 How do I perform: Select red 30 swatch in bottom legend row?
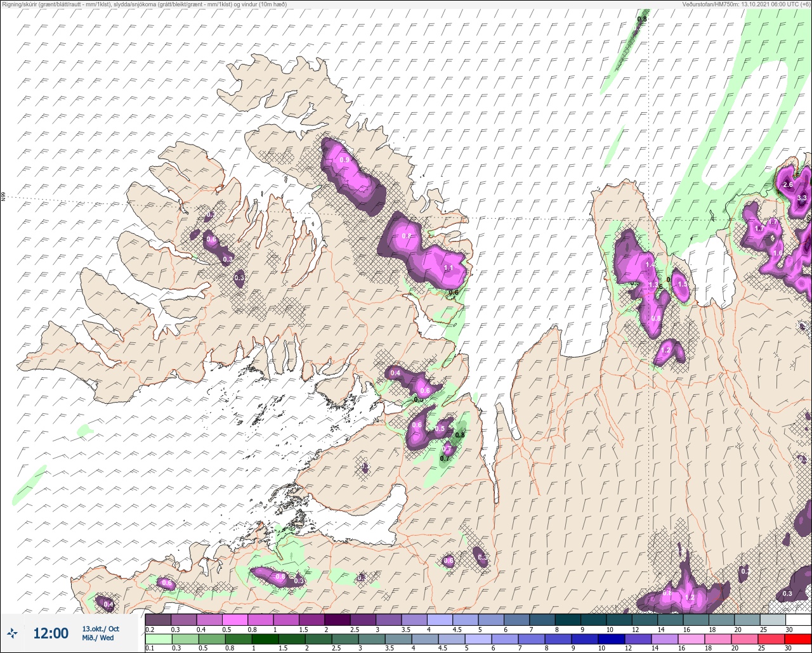[x=798, y=638]
